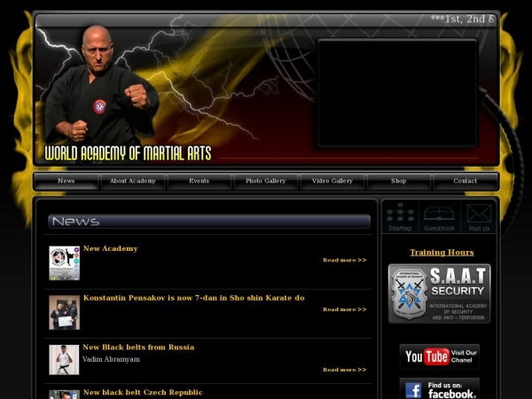The image size is (532, 399).
Task: Click the Czech Republic black belt thumbnail
Action: tap(65, 395)
